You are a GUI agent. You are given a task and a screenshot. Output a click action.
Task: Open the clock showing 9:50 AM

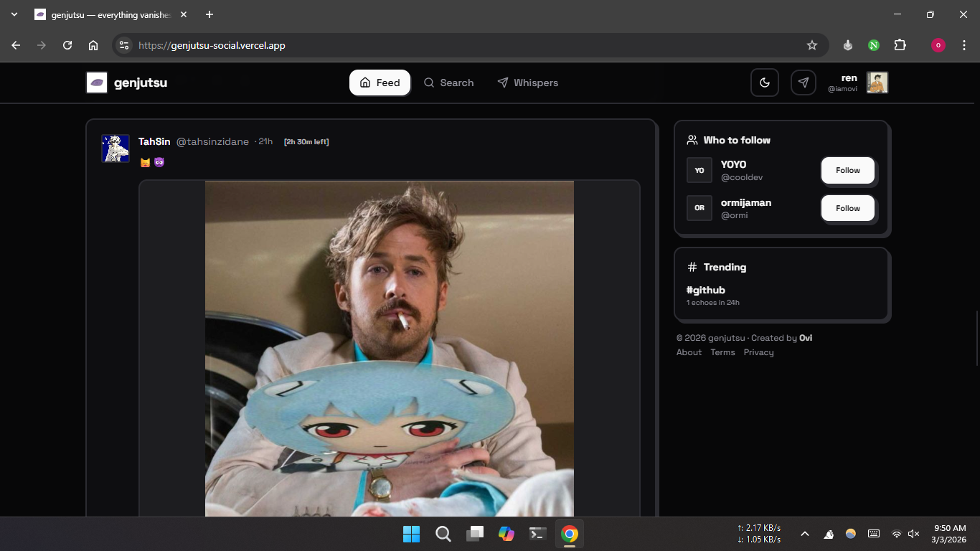(x=949, y=534)
